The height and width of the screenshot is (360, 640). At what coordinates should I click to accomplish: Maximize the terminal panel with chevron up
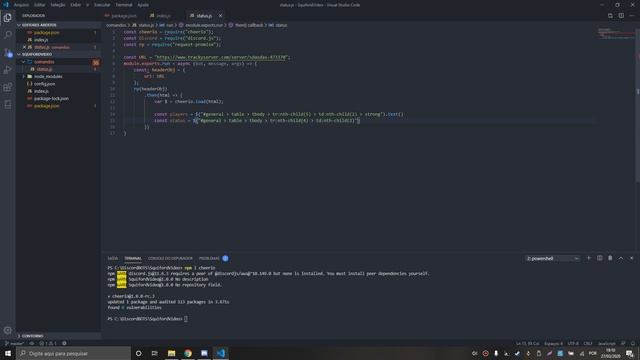(x=621, y=258)
